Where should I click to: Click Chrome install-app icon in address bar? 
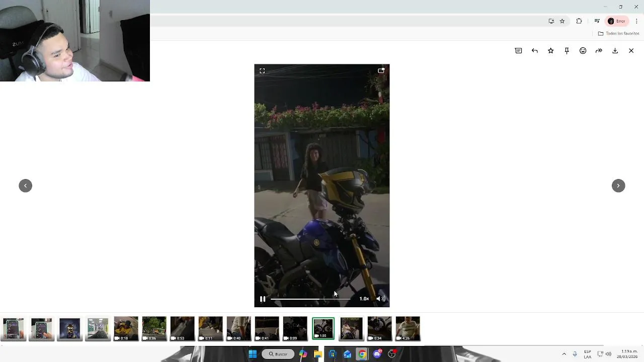pos(551,21)
